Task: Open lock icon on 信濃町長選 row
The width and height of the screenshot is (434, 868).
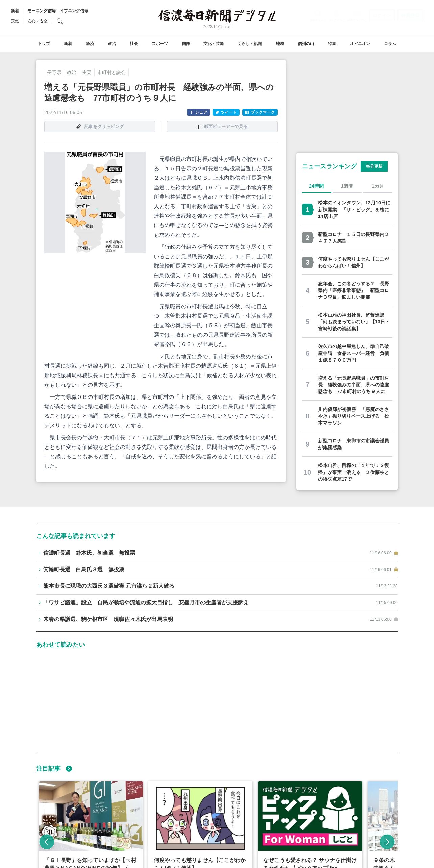Action: click(396, 553)
